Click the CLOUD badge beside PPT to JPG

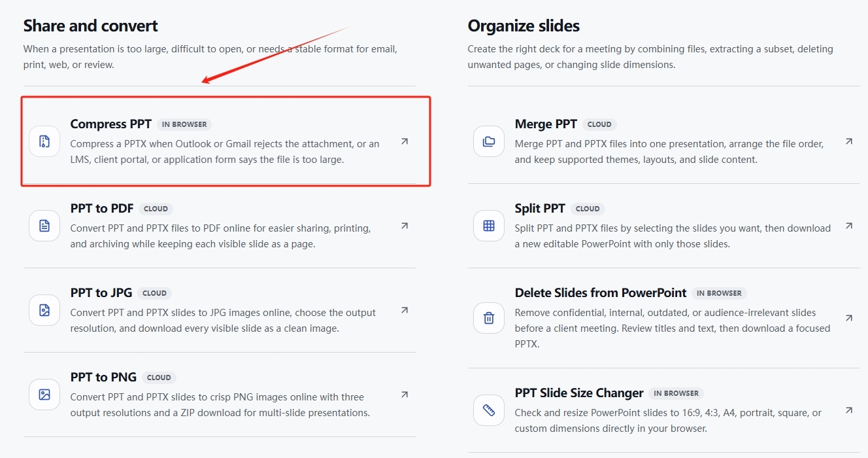click(x=155, y=293)
